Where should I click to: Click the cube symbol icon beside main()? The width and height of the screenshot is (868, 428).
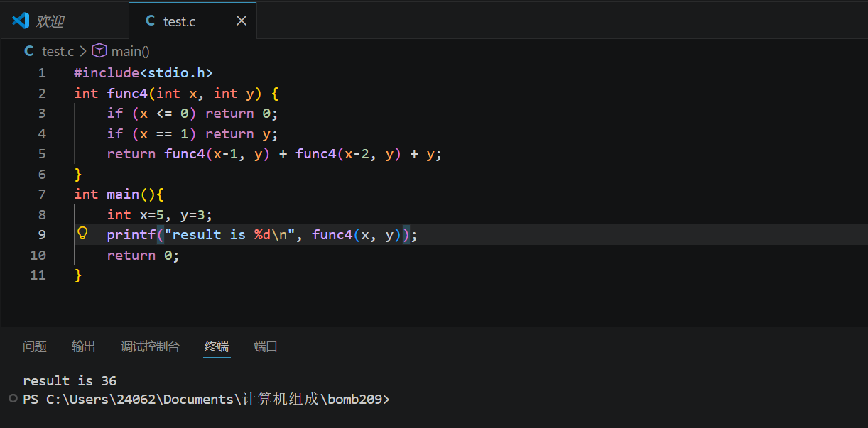[x=99, y=50]
